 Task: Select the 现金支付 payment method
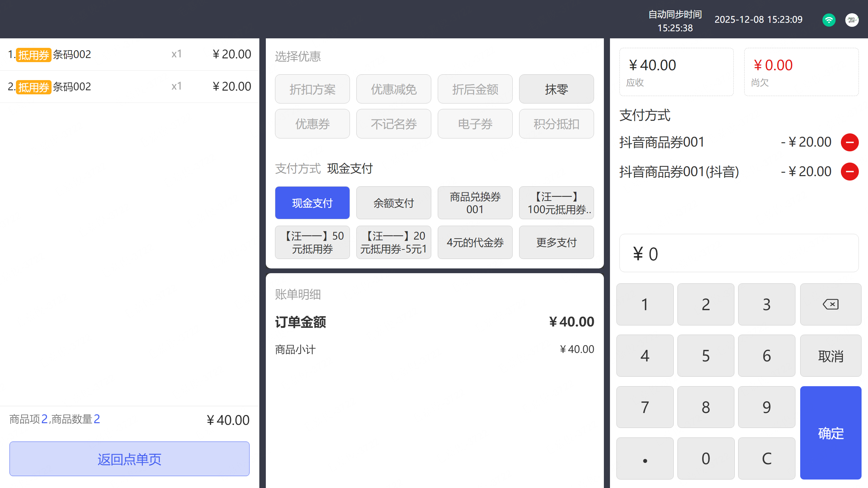(312, 203)
